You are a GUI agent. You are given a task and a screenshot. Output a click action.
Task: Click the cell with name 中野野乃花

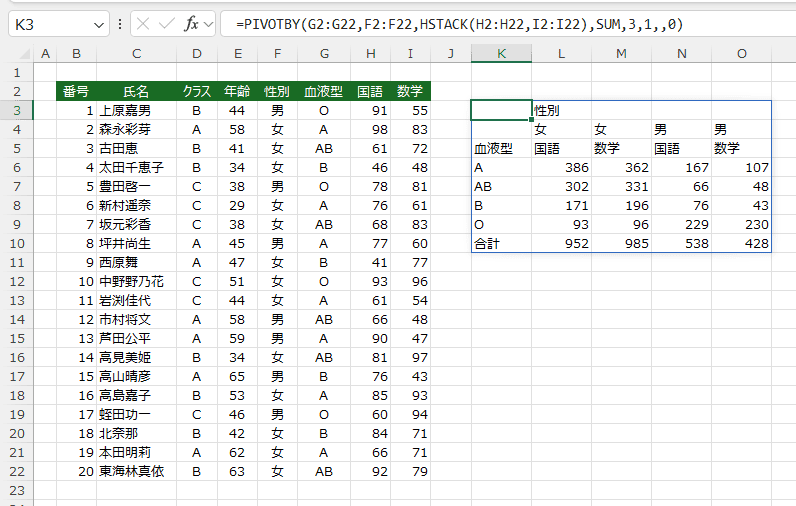(137, 281)
